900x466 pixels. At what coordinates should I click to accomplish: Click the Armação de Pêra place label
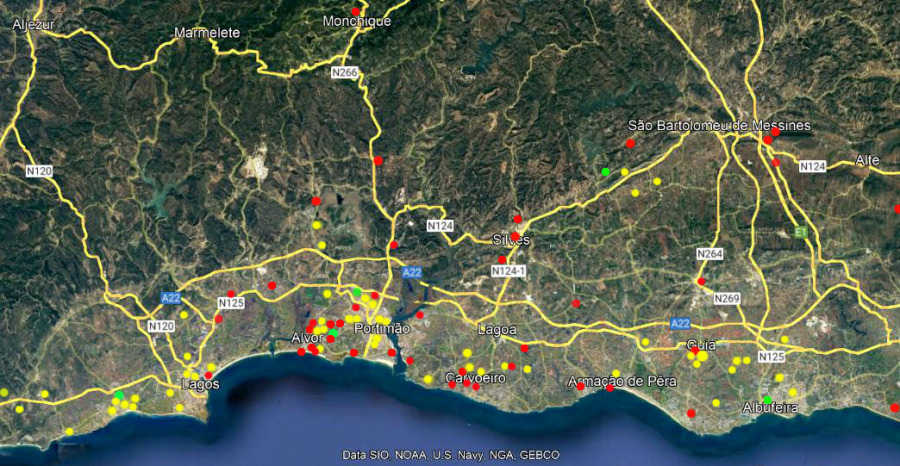622,382
